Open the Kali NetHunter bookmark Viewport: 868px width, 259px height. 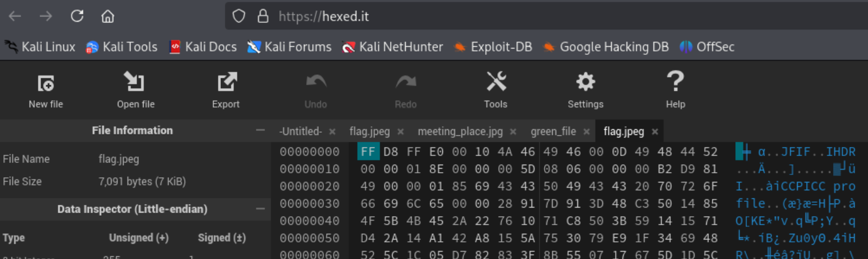pos(393,47)
